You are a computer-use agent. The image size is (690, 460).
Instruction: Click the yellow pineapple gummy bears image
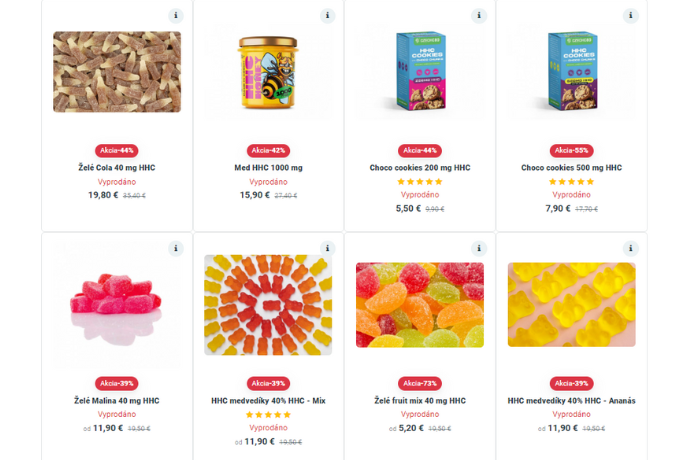point(571,305)
